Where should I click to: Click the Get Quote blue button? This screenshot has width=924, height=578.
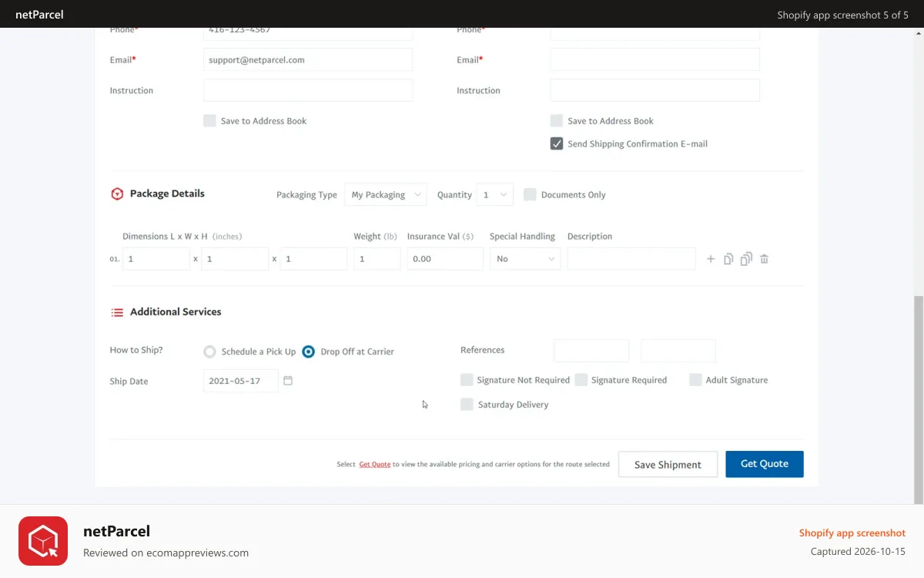(x=765, y=464)
